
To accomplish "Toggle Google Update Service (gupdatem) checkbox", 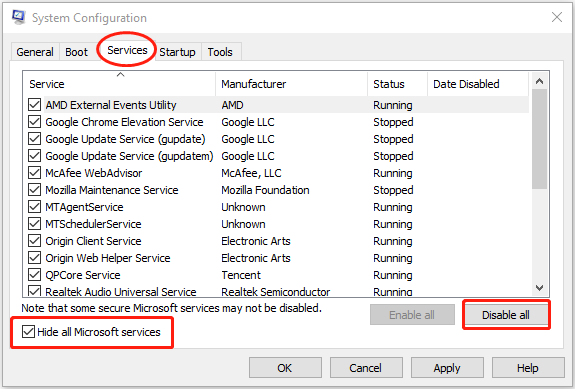I will (34, 156).
